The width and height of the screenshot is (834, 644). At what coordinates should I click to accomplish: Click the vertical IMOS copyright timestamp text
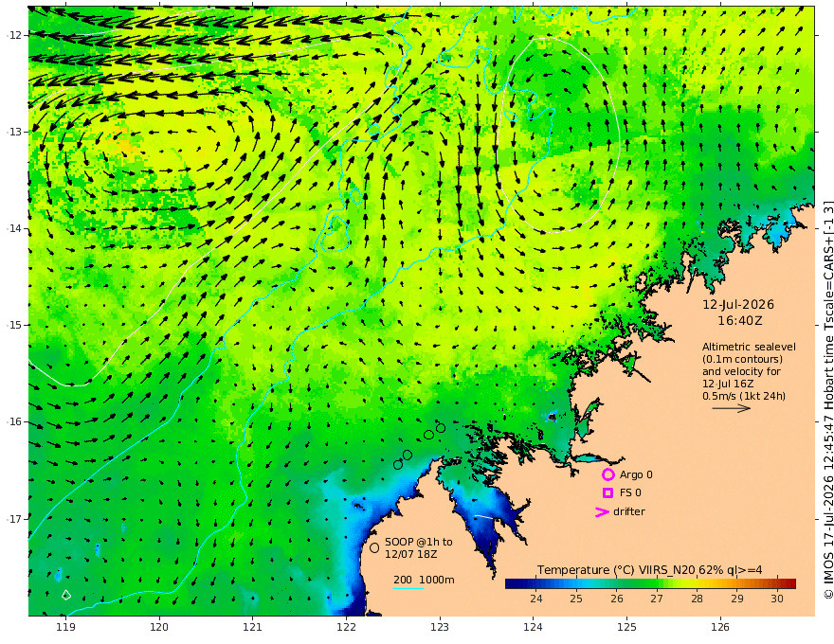point(828,400)
